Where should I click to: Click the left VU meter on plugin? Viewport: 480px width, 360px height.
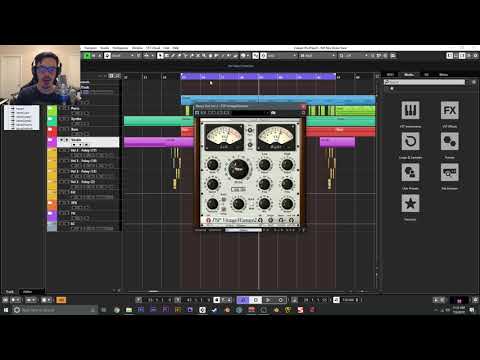pos(224,138)
